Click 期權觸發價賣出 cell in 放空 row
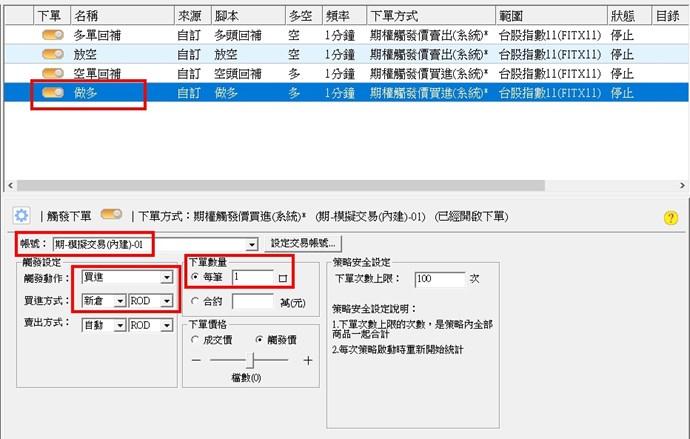Screen dimensions: 690x439 pos(429,54)
